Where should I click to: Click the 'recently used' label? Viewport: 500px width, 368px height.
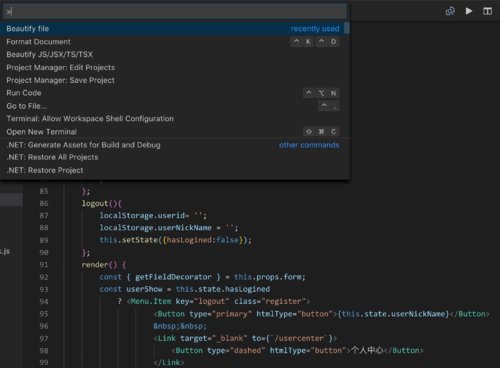coord(315,29)
